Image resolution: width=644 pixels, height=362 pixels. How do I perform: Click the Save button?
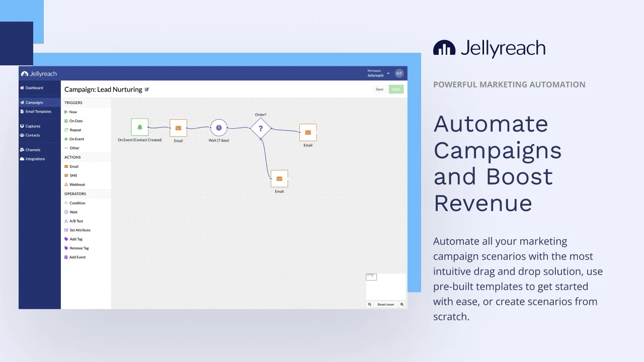[x=379, y=89]
